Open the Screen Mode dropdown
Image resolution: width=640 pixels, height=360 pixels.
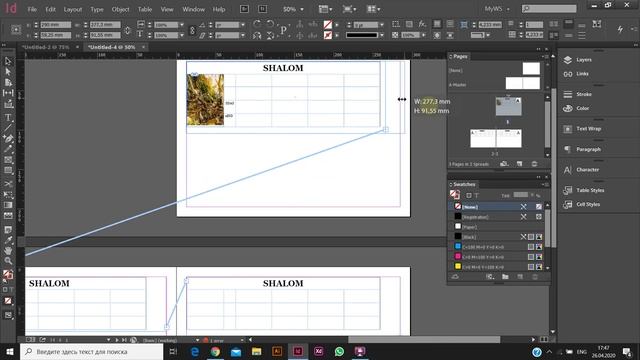tap(349, 9)
